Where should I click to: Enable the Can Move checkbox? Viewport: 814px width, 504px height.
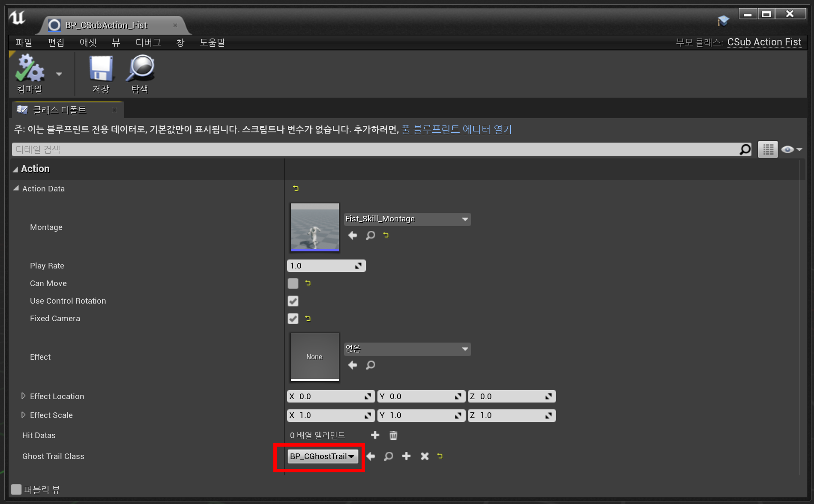pos(293,283)
